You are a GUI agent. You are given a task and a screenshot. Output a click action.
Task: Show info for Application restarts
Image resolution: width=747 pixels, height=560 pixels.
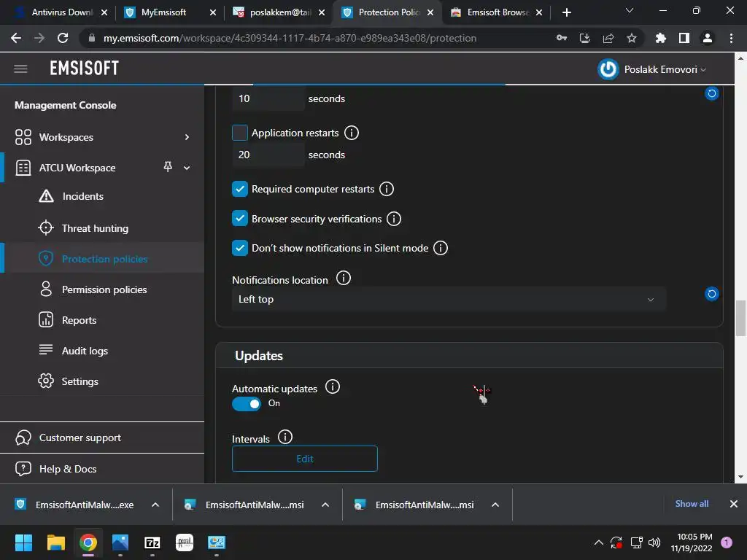(x=352, y=133)
